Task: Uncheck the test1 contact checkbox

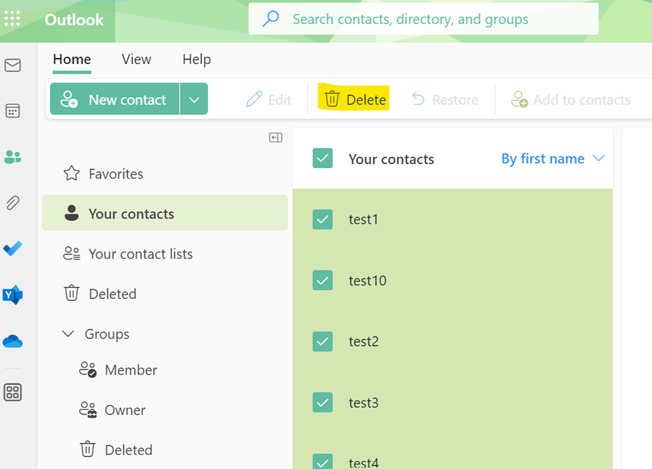Action: click(323, 219)
